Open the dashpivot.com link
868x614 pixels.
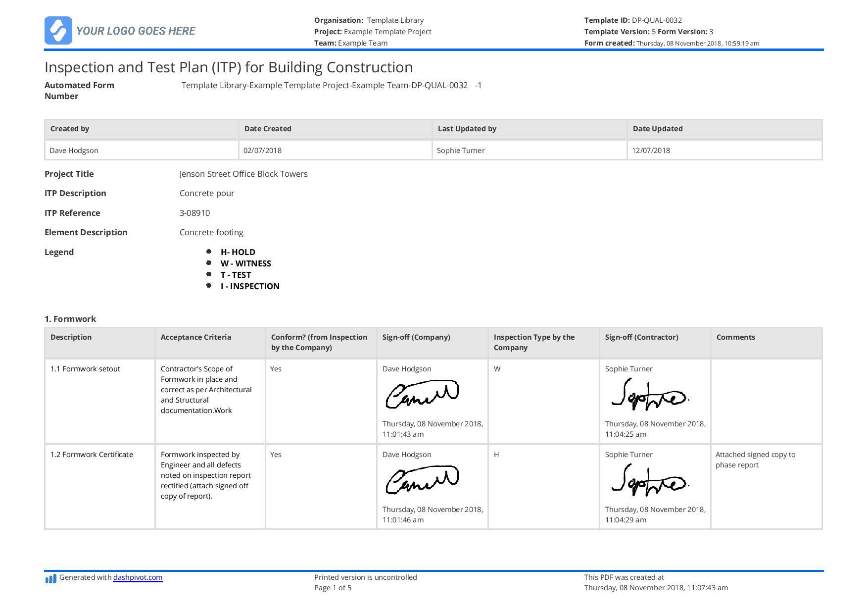click(137, 577)
